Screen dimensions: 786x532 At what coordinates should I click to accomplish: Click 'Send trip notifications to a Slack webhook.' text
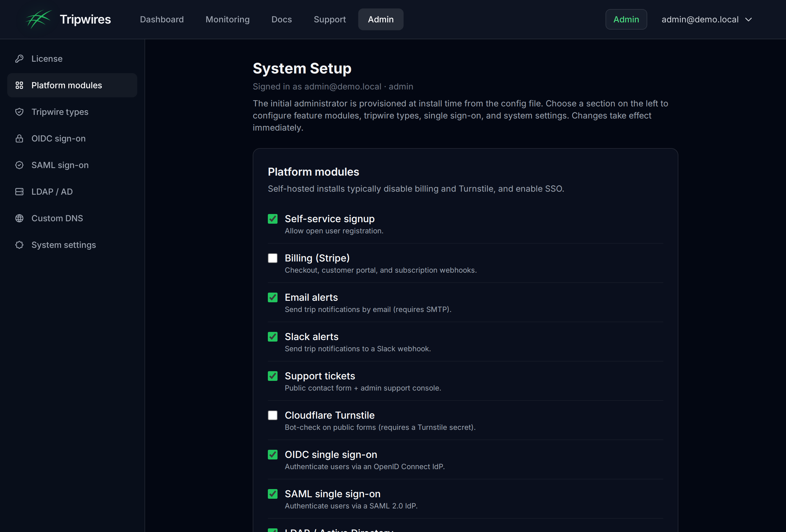(358, 349)
